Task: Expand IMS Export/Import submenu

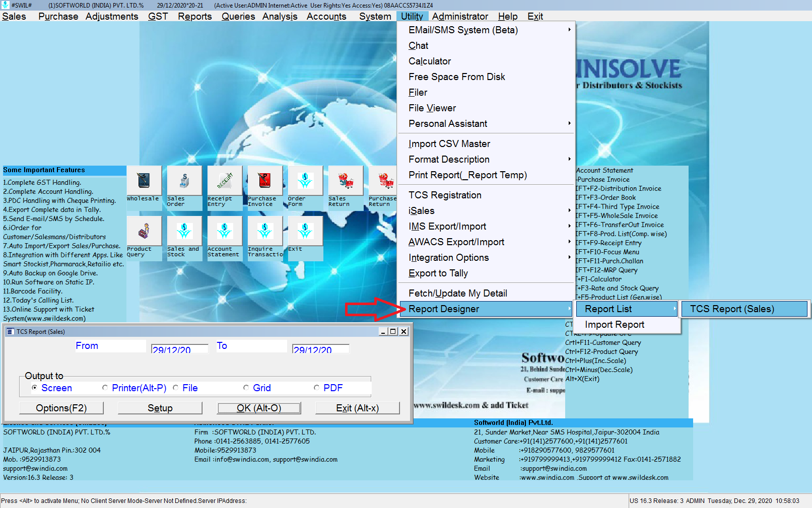Action: 486,226
